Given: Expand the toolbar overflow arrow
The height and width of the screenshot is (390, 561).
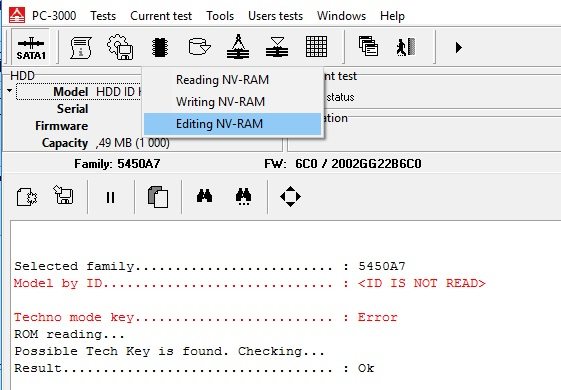Looking at the screenshot, I should coord(459,48).
